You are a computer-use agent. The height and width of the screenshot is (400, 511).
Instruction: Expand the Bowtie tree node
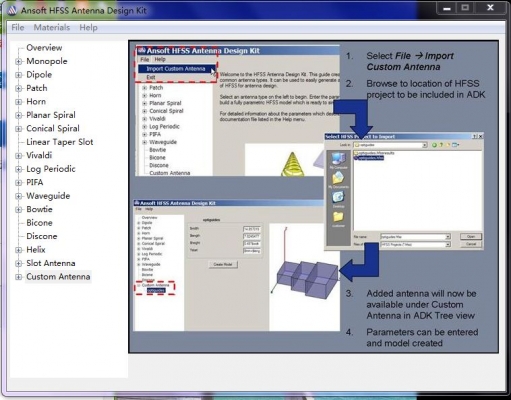[x=19, y=210]
